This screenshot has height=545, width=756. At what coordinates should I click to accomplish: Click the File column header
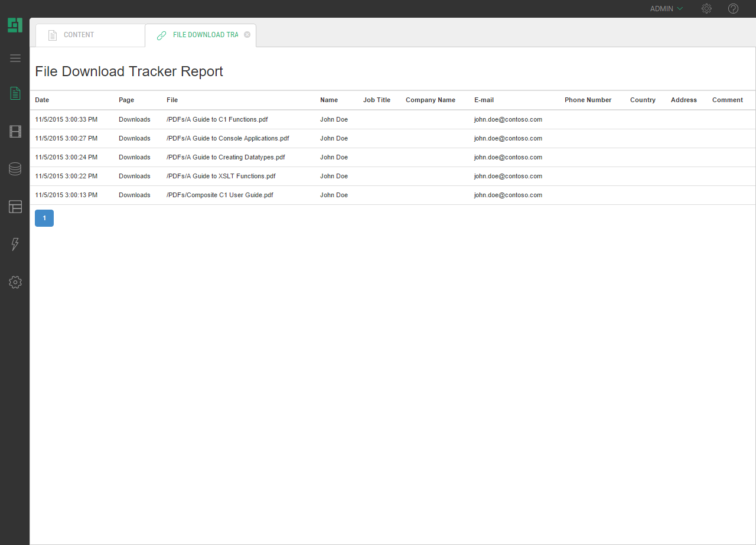pyautogui.click(x=172, y=100)
